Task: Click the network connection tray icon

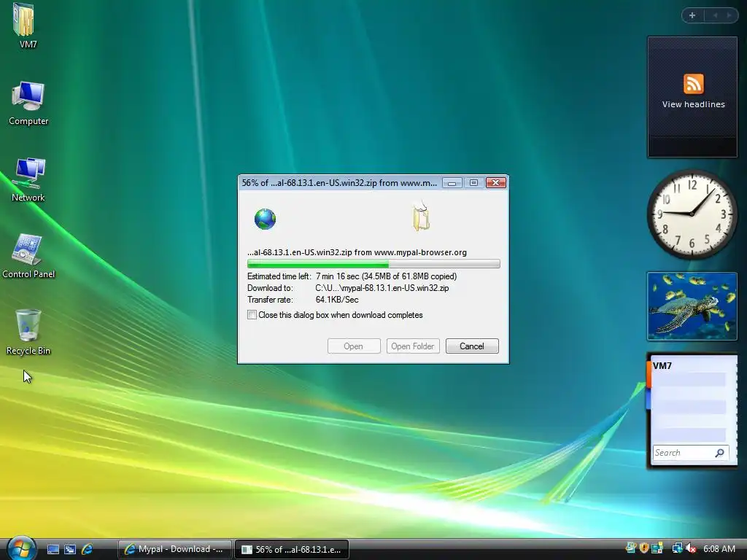Action: (677, 548)
